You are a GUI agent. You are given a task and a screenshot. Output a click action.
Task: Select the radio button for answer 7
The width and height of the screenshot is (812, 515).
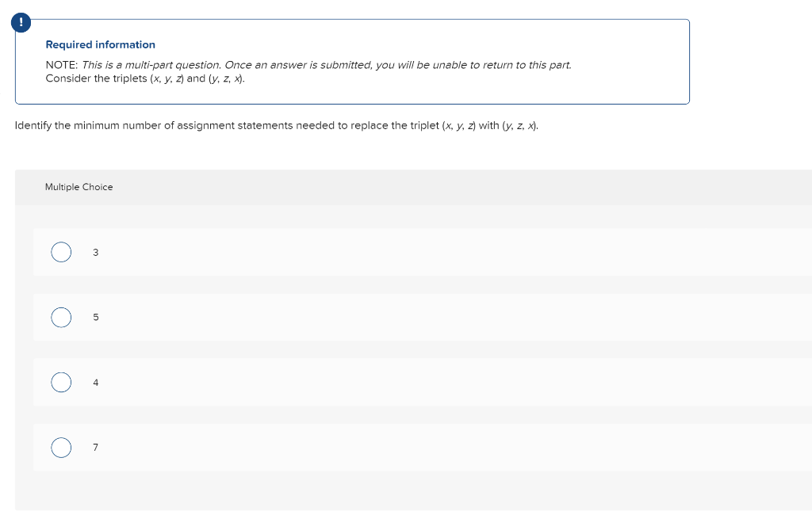point(61,447)
